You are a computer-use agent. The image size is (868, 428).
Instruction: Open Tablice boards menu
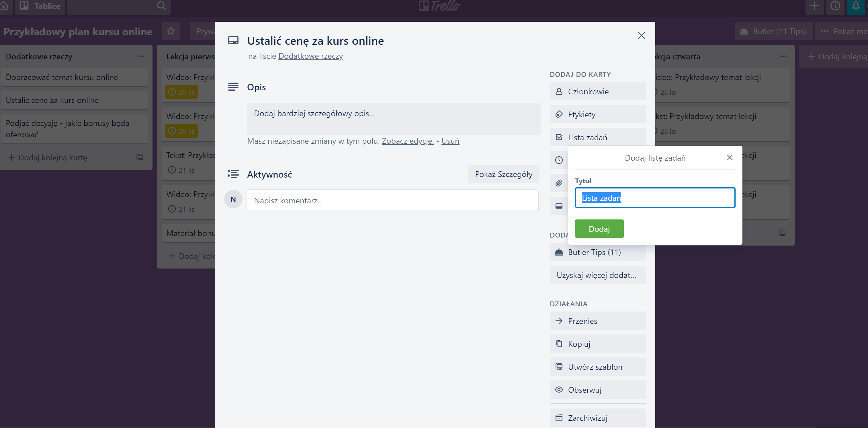40,6
